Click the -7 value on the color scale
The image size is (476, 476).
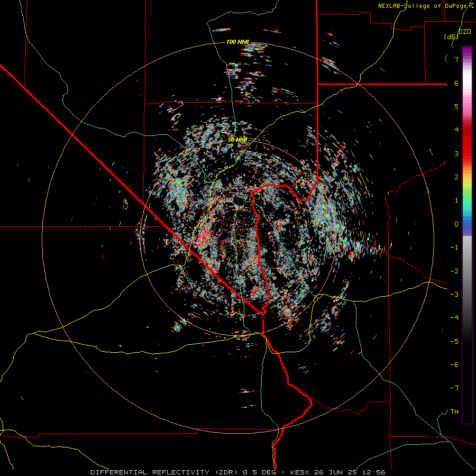(x=454, y=388)
